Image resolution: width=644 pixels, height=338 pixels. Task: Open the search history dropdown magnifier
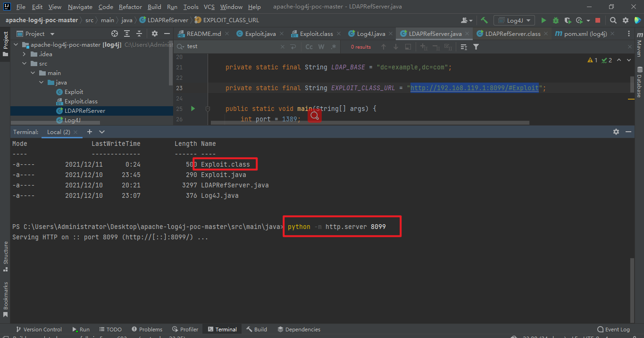(x=181, y=47)
